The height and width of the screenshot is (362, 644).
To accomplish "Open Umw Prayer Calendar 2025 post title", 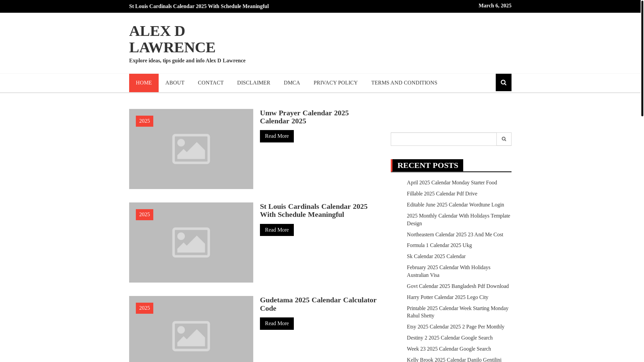I will pyautogui.click(x=304, y=117).
